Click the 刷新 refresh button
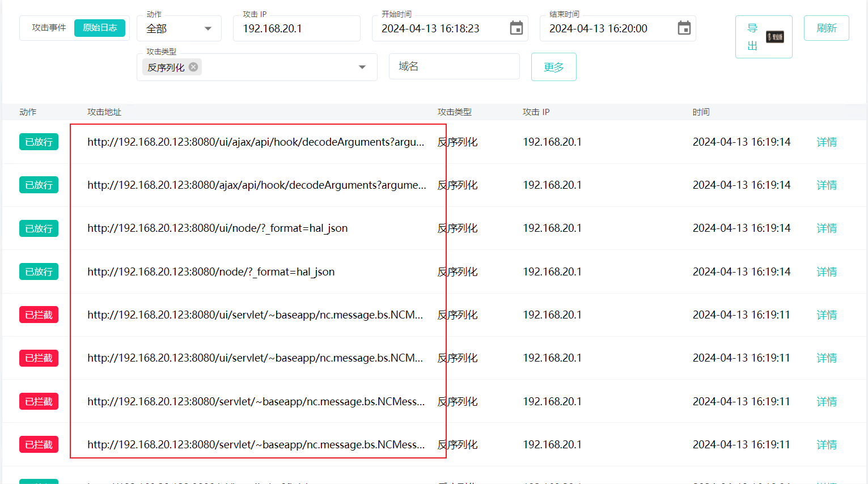 [827, 28]
